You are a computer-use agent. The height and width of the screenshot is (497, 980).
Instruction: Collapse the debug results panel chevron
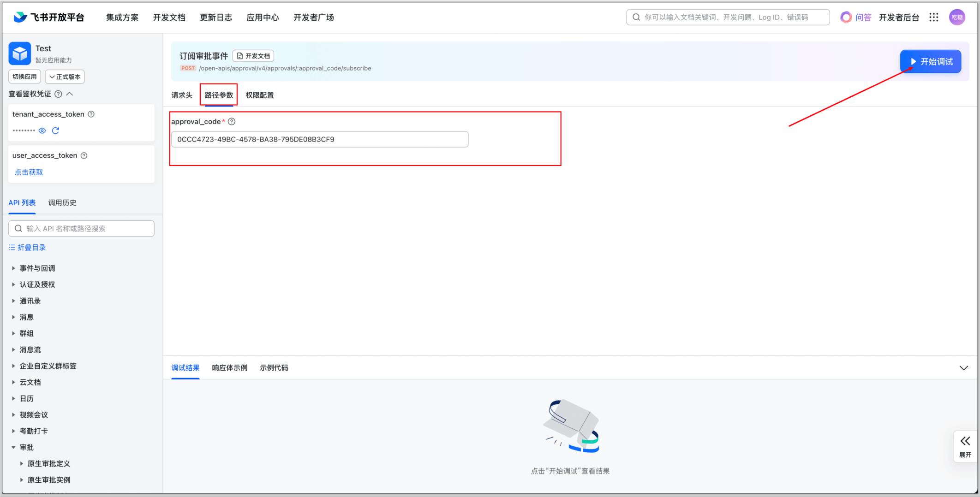[963, 368]
